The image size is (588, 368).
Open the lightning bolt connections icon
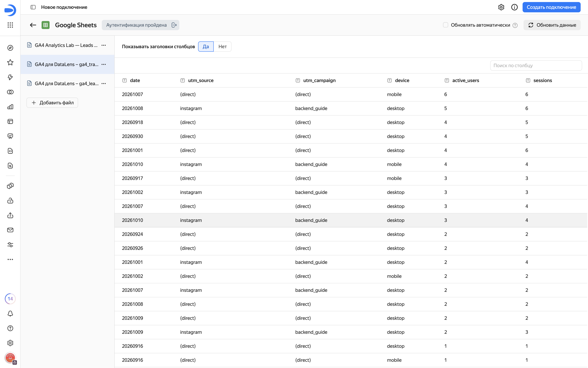(10, 77)
